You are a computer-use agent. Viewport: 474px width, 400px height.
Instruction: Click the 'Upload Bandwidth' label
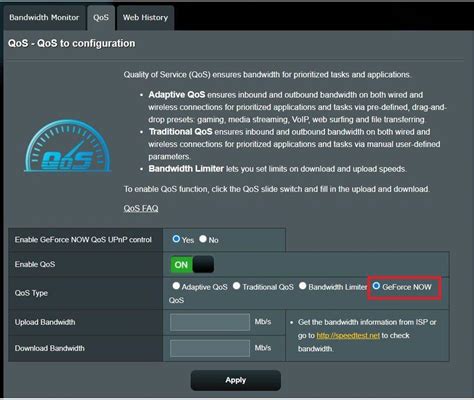click(45, 322)
